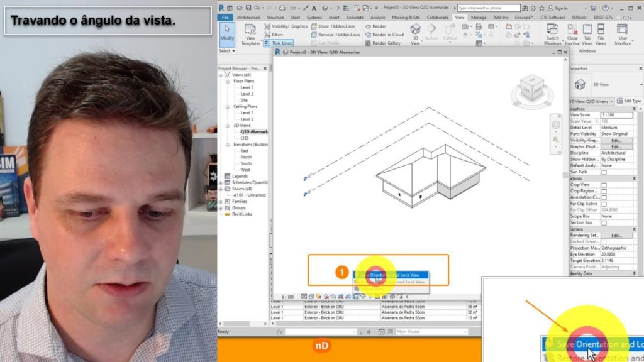Toggle Thin Lines display
644x362 pixels.
[278, 43]
